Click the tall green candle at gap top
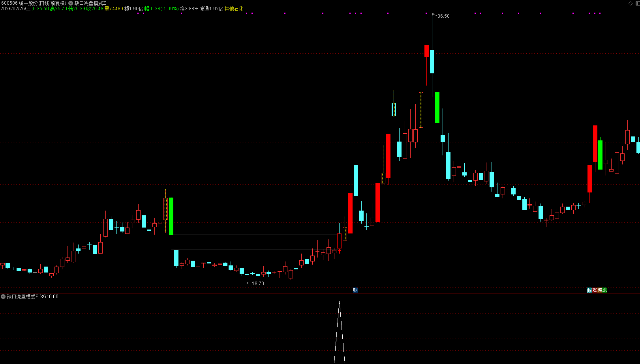640x364 pixels. tap(171, 216)
